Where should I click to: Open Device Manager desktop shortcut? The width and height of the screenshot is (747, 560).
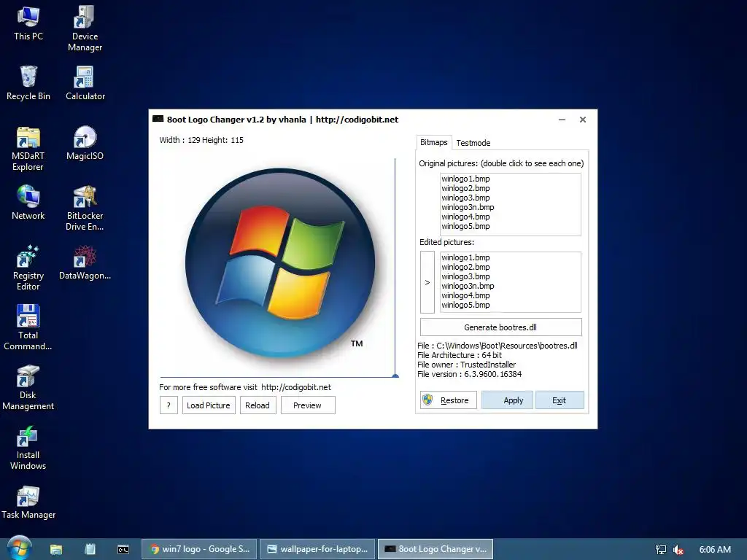click(x=85, y=28)
